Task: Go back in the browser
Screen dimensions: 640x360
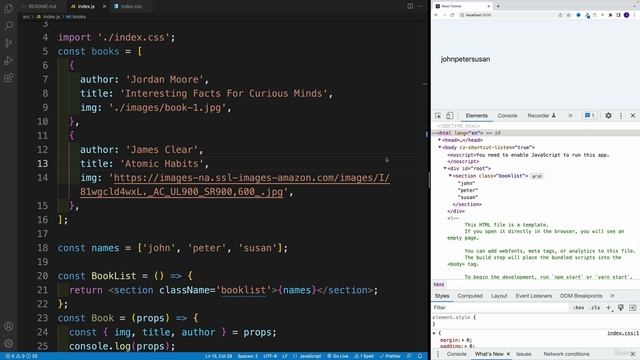Action: point(436,15)
